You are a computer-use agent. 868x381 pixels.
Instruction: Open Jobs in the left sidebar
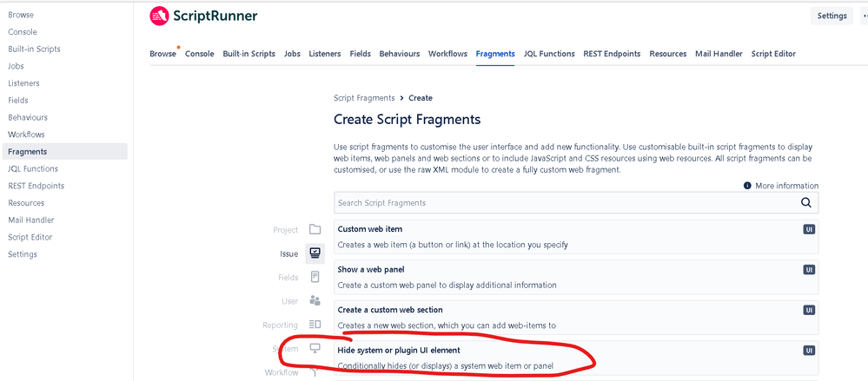[x=16, y=66]
